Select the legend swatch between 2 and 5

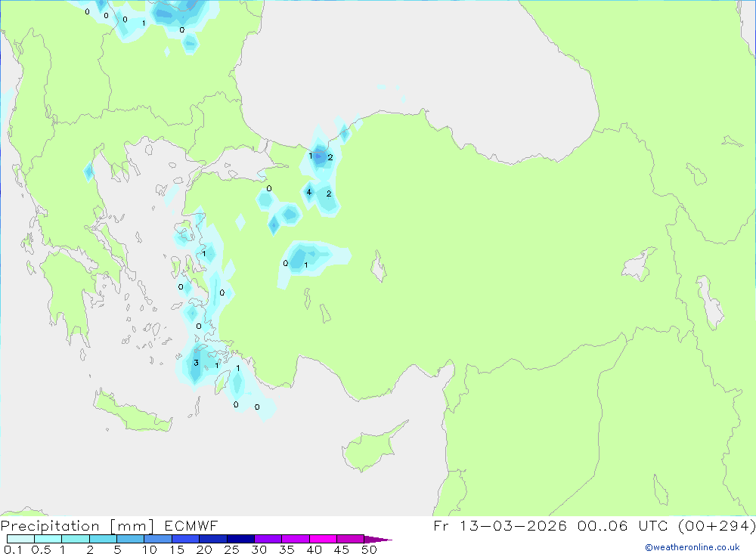103,539
